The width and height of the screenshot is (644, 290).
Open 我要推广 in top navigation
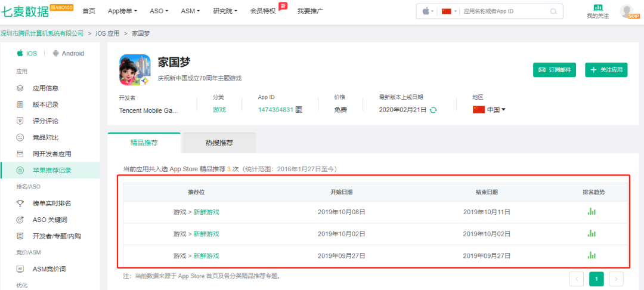click(x=310, y=11)
